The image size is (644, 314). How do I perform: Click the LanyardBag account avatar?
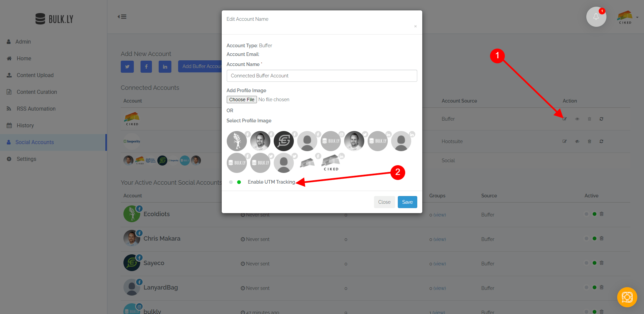coord(132,287)
